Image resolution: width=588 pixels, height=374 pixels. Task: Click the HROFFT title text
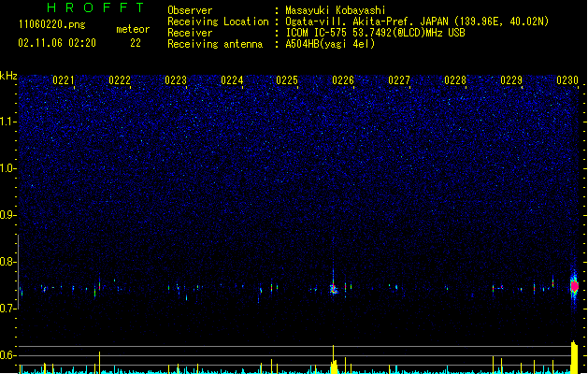(95, 7)
